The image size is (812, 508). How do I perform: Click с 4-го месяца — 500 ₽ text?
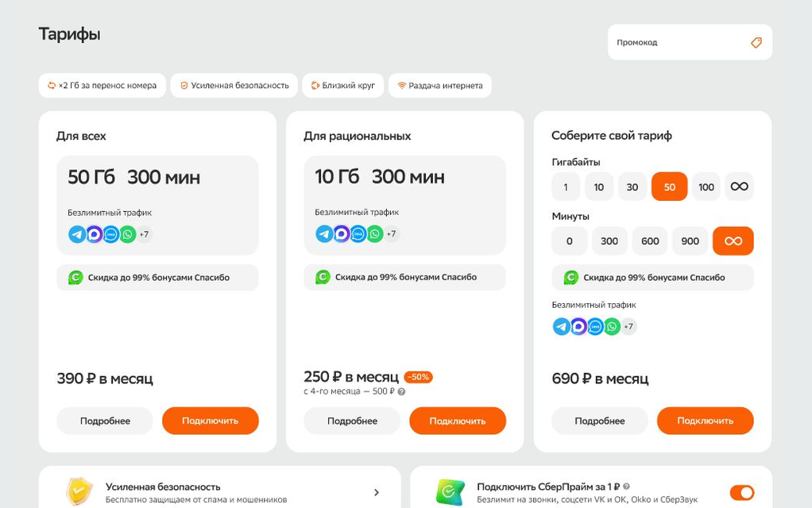pos(349,391)
